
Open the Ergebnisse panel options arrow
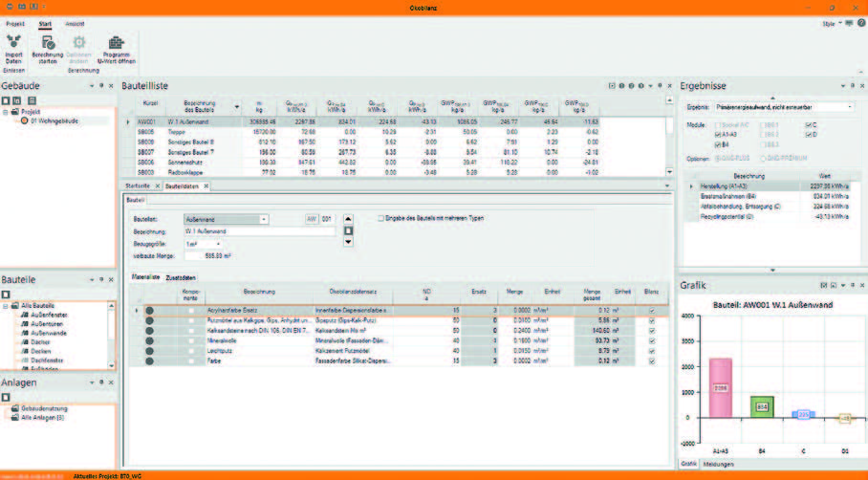pos(843,86)
